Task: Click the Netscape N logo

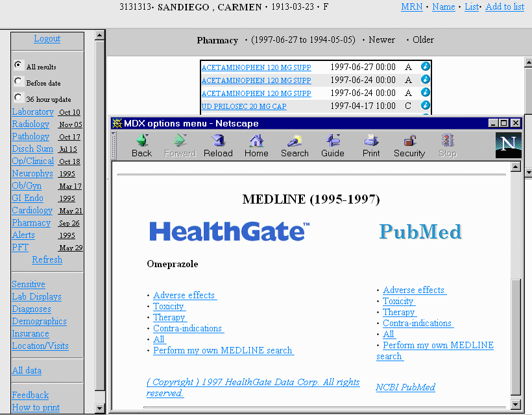Action: (x=508, y=145)
